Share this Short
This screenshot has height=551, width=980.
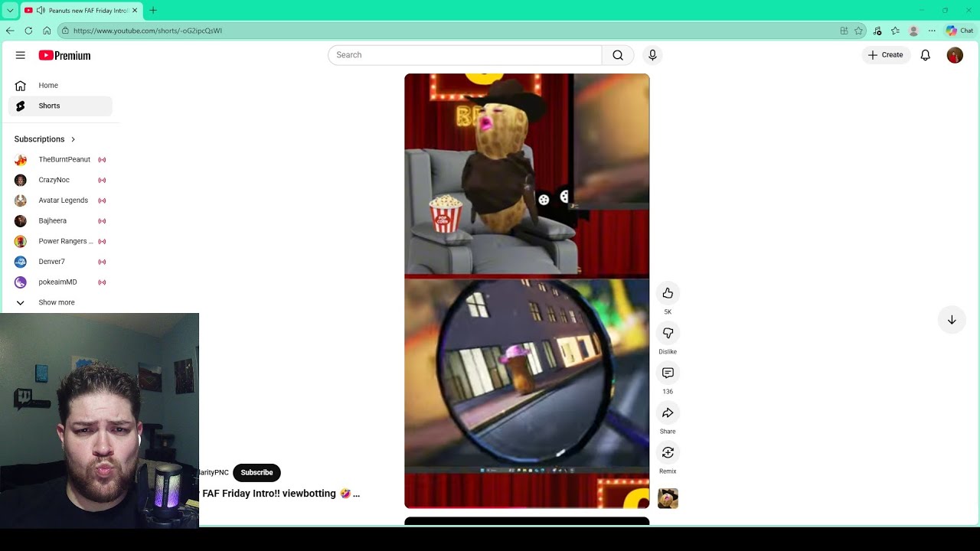tap(668, 412)
